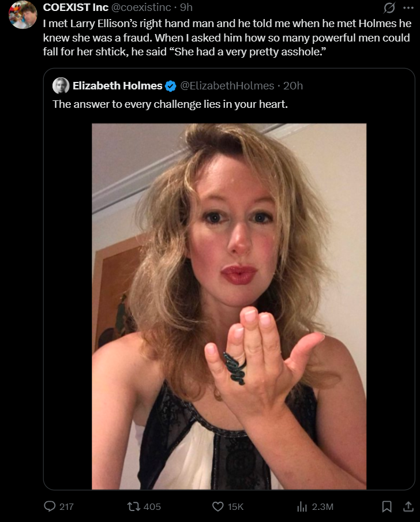Open the share upload icon
This screenshot has width=420, height=522.
tap(408, 506)
